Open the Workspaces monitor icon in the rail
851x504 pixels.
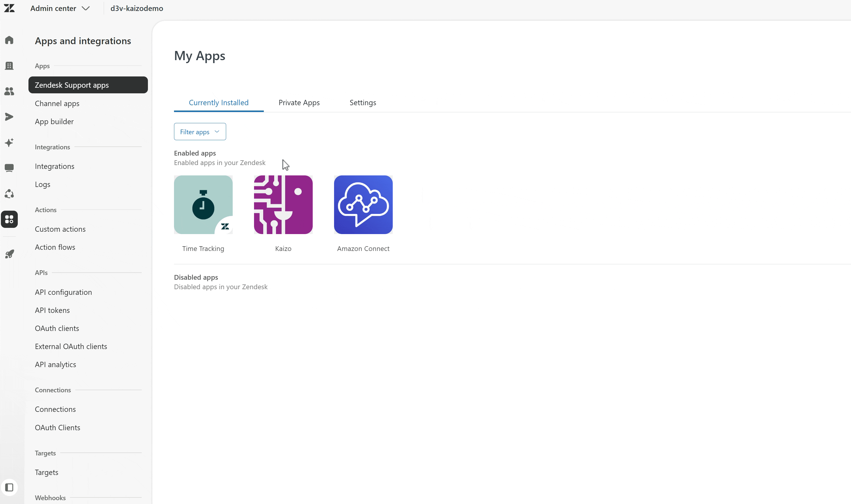click(9, 168)
